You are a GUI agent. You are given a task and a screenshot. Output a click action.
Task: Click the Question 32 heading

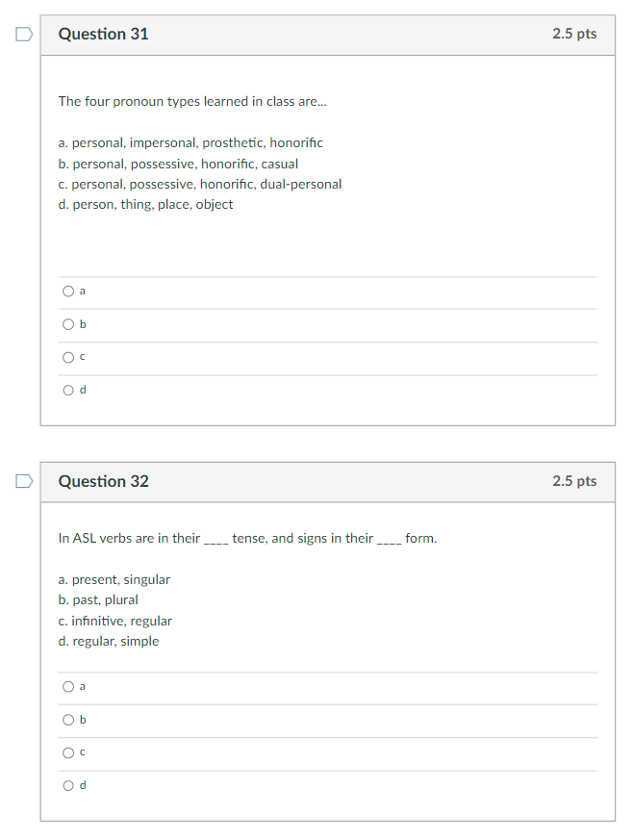pyautogui.click(x=104, y=481)
